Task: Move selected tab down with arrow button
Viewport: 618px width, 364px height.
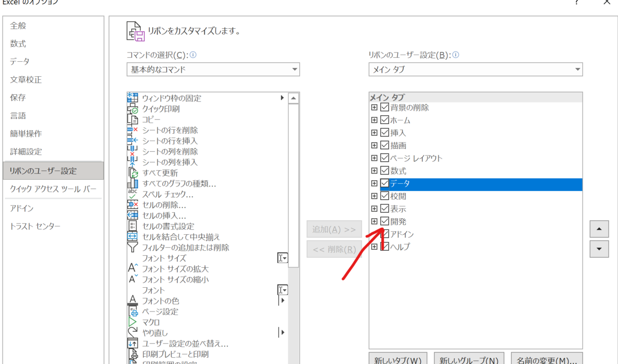Action: (x=599, y=249)
